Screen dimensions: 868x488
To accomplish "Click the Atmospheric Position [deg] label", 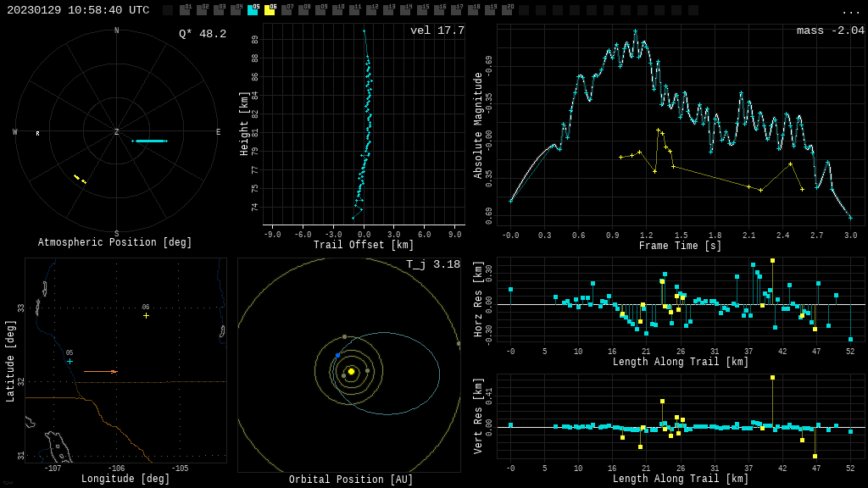I will tap(114, 242).
